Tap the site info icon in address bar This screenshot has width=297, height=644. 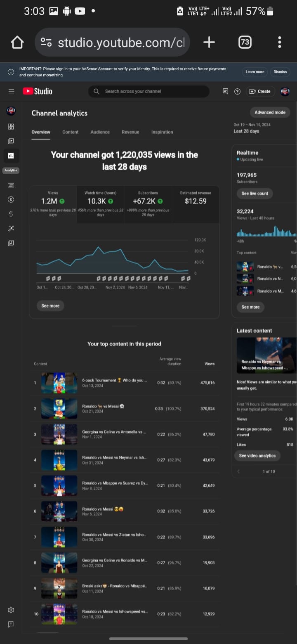tap(46, 43)
